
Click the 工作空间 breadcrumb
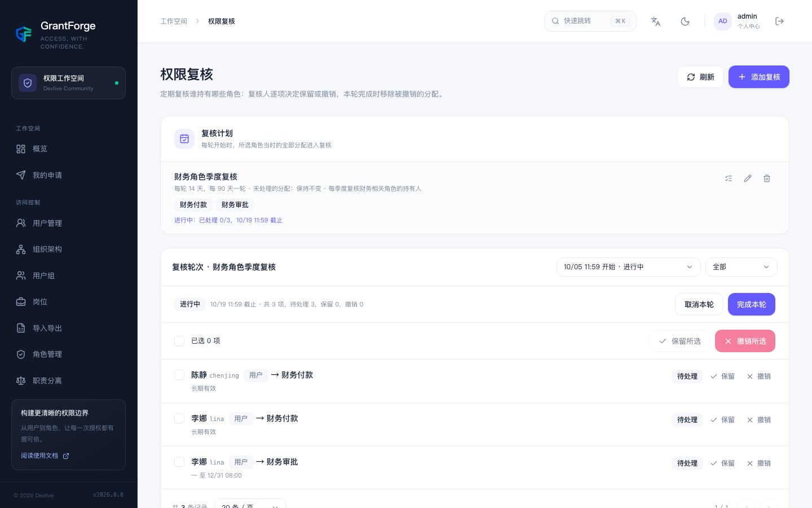174,21
